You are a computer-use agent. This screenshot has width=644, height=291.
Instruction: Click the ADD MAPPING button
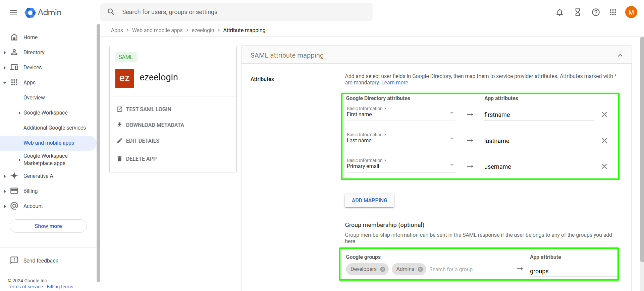click(x=369, y=200)
